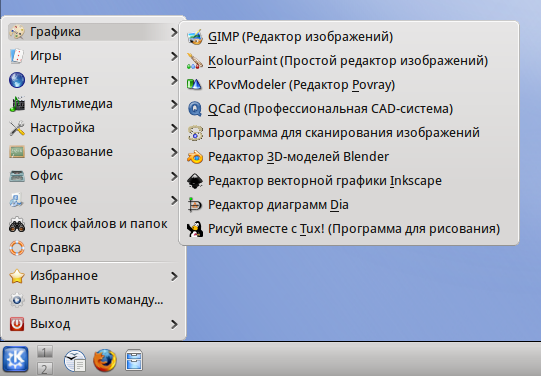
Task: Launch Редактор векторной графики Inkscape
Action: pyautogui.click(x=349, y=181)
